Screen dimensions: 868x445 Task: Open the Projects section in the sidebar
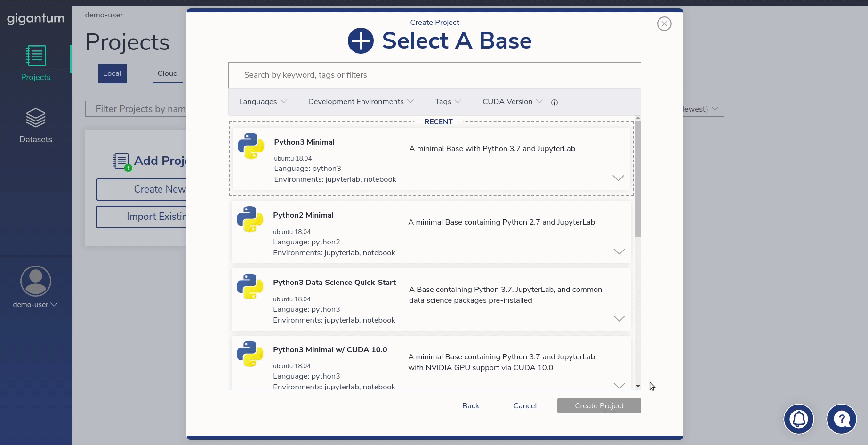pos(36,63)
